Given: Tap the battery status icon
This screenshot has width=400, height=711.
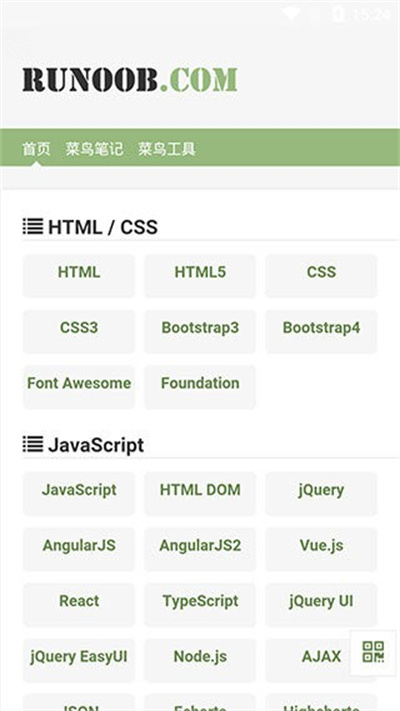Looking at the screenshot, I should pyautogui.click(x=337, y=14).
